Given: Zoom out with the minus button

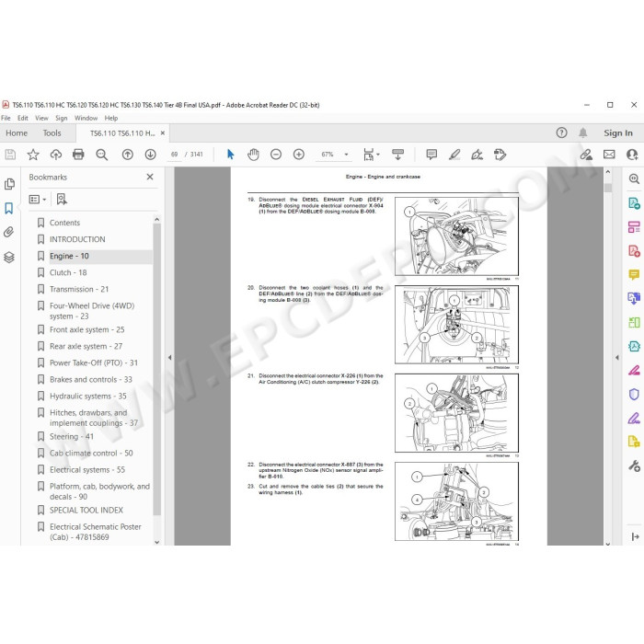Looking at the screenshot, I should (276, 155).
